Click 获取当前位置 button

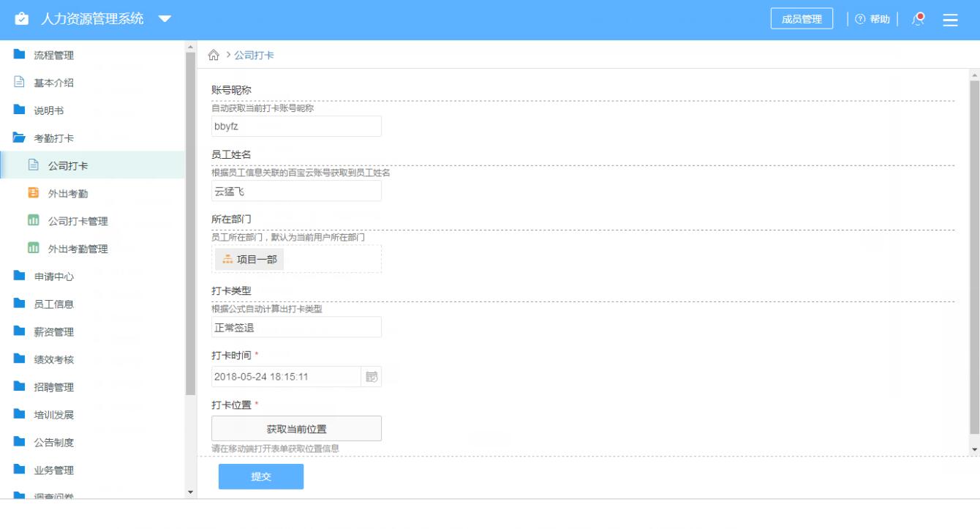tap(296, 429)
